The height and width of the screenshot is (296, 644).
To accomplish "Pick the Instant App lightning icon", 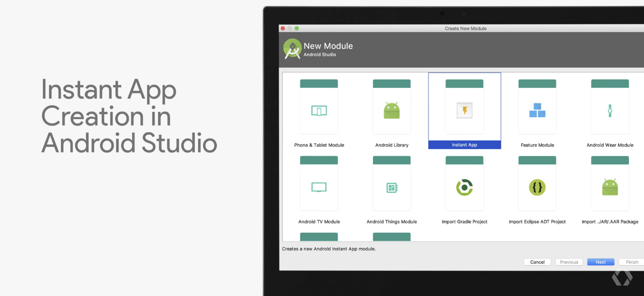I will point(464,110).
